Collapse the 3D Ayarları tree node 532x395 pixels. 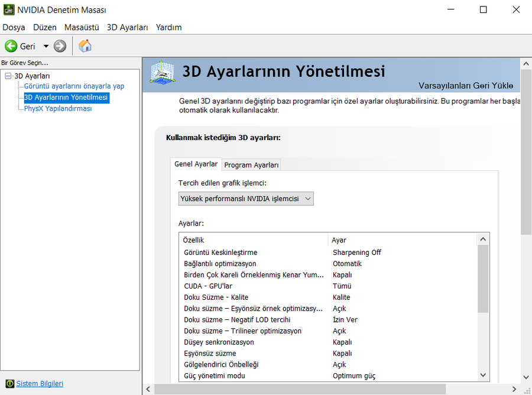pos(8,76)
